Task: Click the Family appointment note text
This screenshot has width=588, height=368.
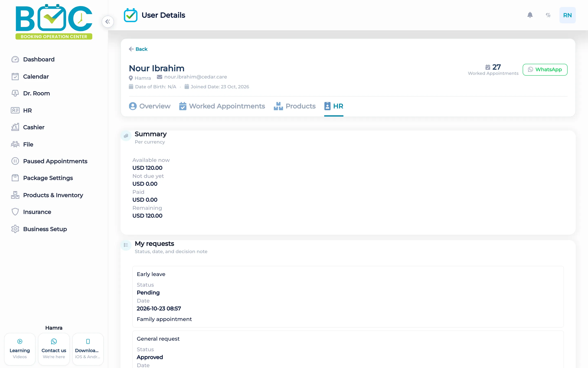Action: point(164,319)
